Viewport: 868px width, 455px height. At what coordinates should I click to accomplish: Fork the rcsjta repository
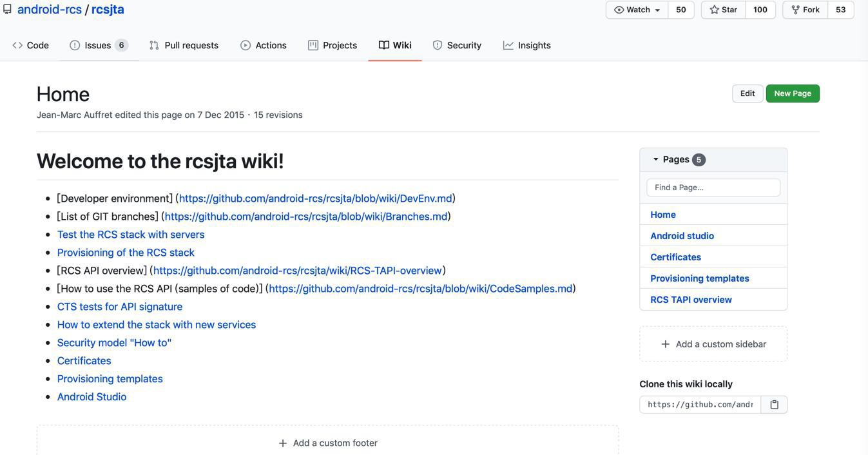click(805, 10)
